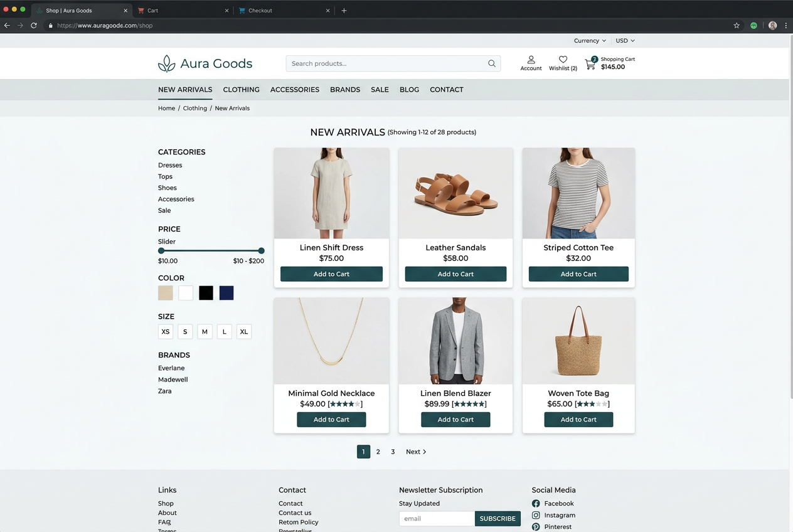Open browser three-dot menu
This screenshot has height=532, width=793.
pyautogui.click(x=786, y=26)
